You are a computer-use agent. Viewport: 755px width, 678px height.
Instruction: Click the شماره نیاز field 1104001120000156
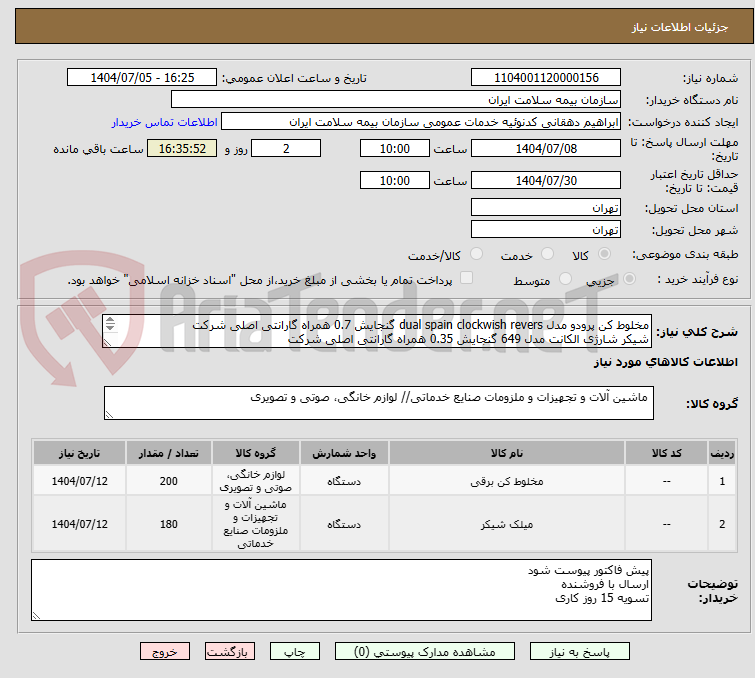[546, 78]
